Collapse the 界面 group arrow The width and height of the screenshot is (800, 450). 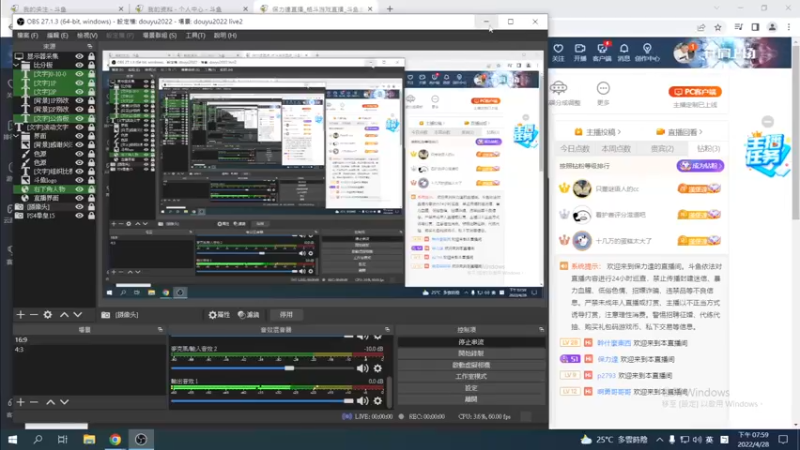point(16,136)
